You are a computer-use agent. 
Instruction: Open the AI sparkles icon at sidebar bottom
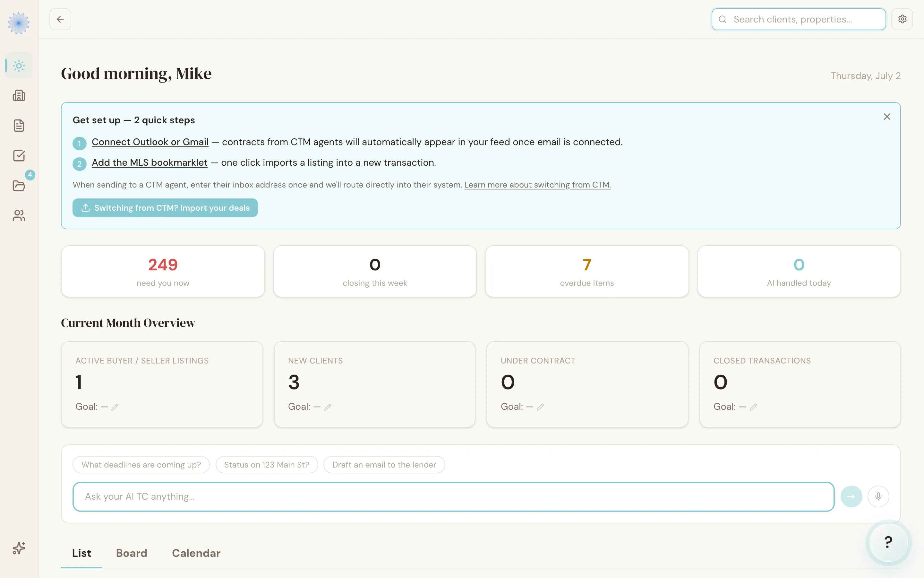point(19,548)
